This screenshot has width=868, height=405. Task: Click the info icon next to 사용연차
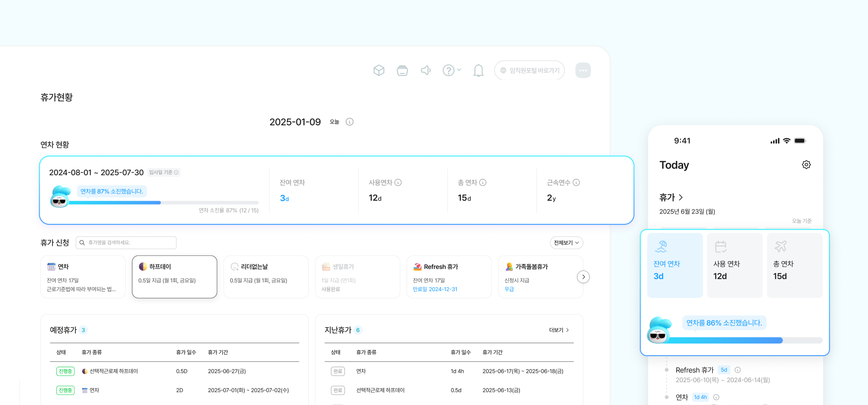coord(398,183)
